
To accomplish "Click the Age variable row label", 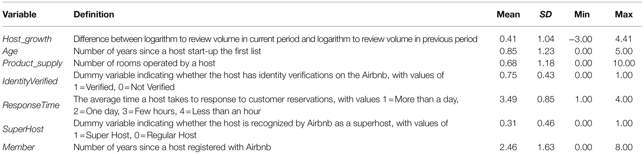I will (10, 52).
